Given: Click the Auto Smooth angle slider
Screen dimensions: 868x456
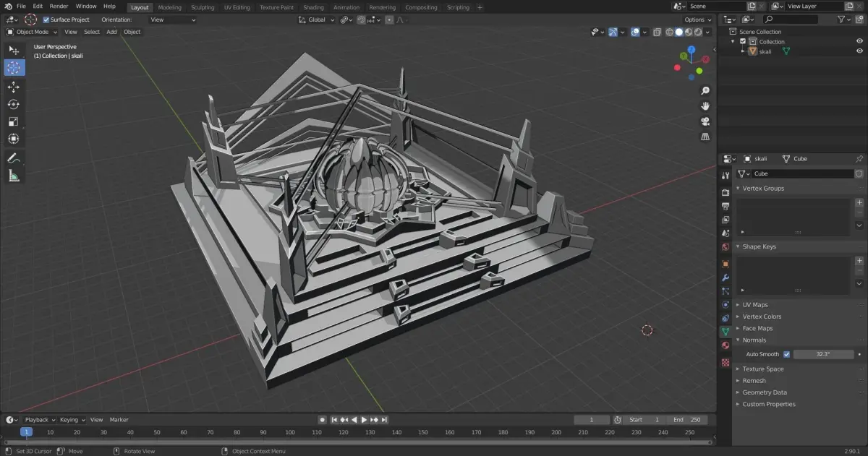Looking at the screenshot, I should tap(823, 354).
